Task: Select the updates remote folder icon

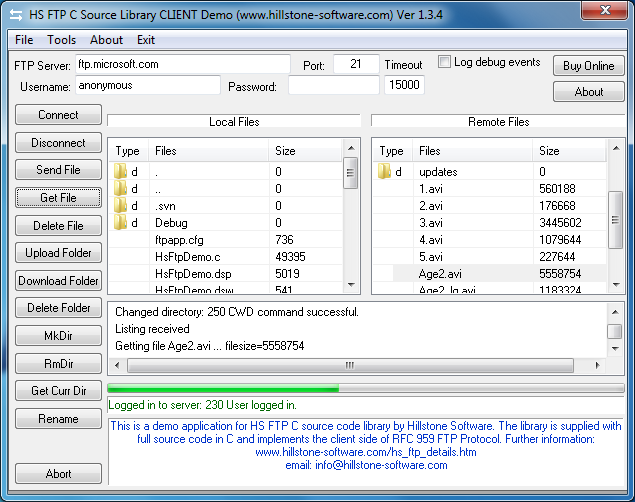Action: (384, 172)
